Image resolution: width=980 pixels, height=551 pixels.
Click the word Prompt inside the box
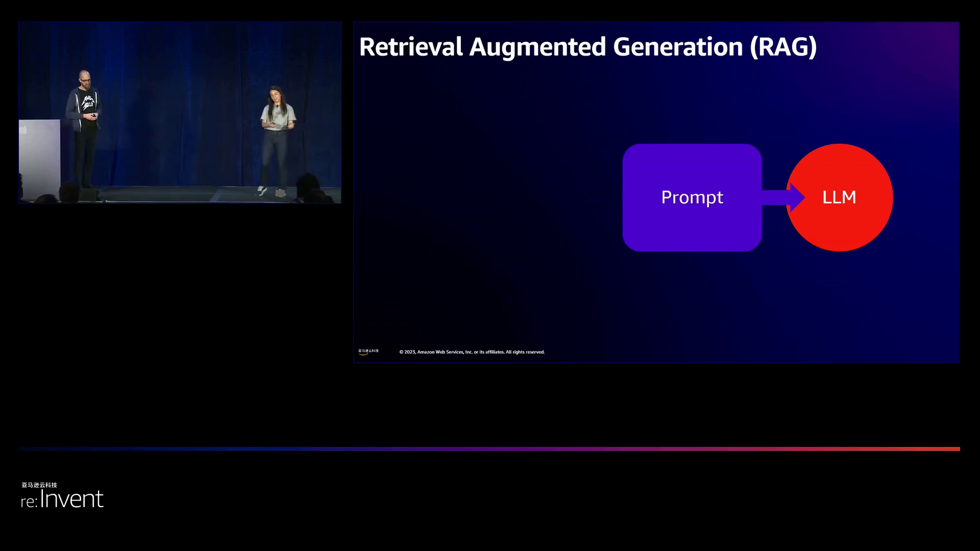coord(692,197)
